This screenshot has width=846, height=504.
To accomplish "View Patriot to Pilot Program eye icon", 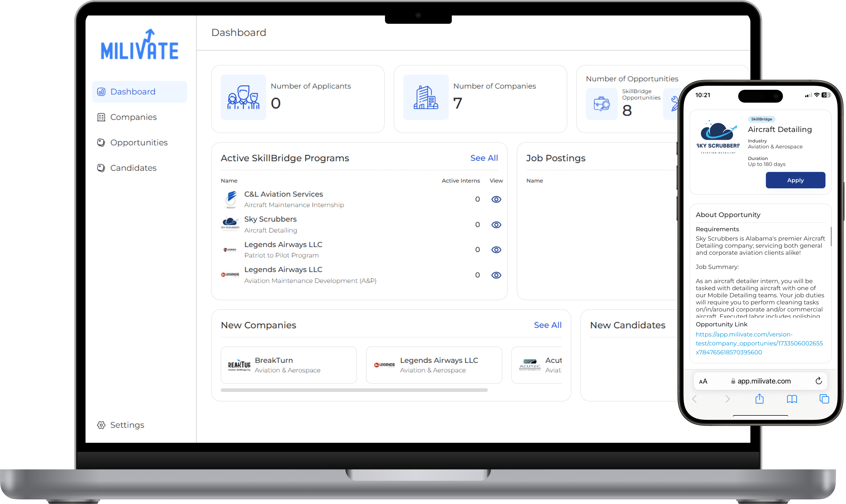I will [x=496, y=250].
